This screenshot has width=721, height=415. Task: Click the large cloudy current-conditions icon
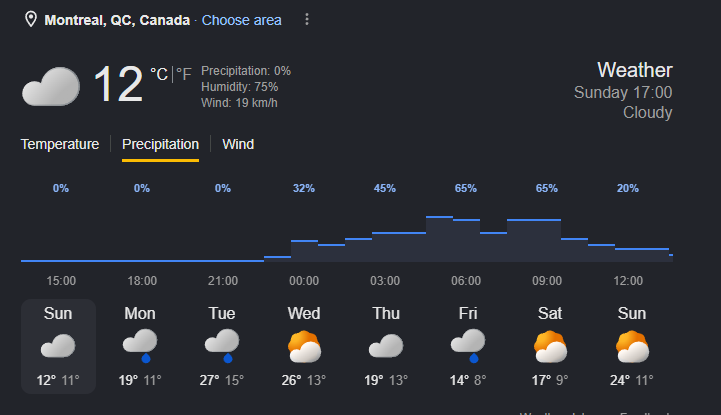(51, 86)
